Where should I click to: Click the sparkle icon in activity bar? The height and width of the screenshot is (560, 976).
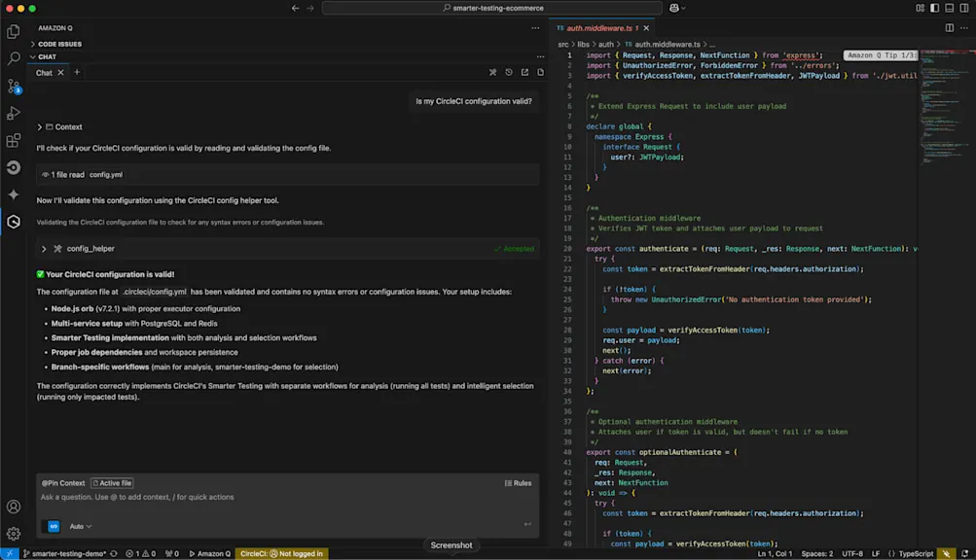[x=13, y=194]
